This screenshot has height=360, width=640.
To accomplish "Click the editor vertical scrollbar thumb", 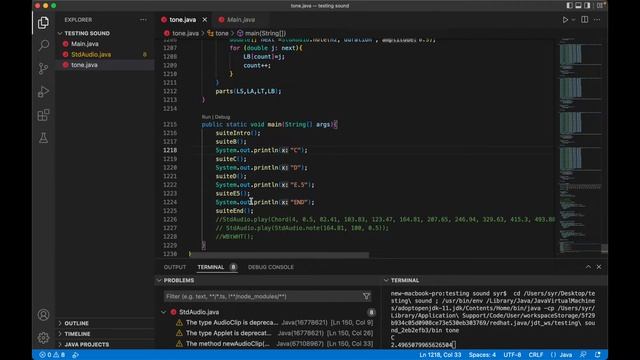I will pyautogui.click(x=604, y=248).
